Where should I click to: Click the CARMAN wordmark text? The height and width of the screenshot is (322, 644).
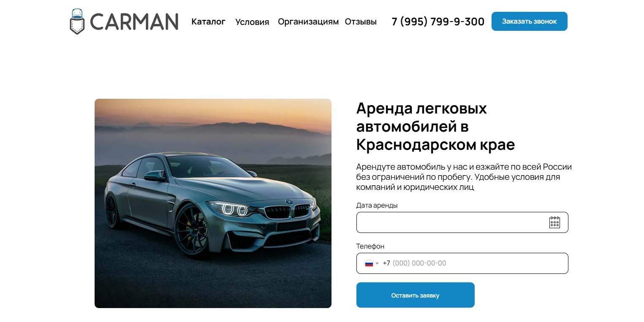pyautogui.click(x=134, y=22)
